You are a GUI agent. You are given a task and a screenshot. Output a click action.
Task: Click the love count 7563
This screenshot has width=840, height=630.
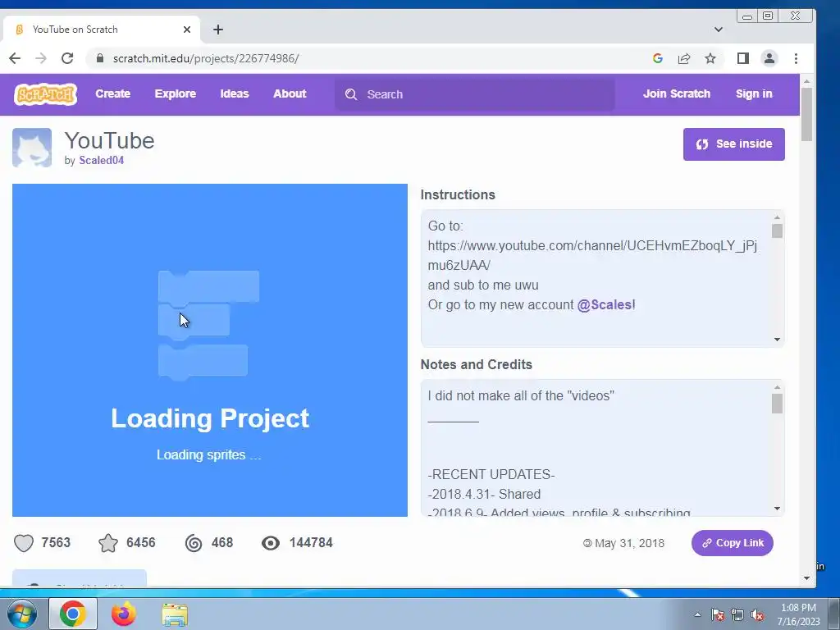pos(56,543)
